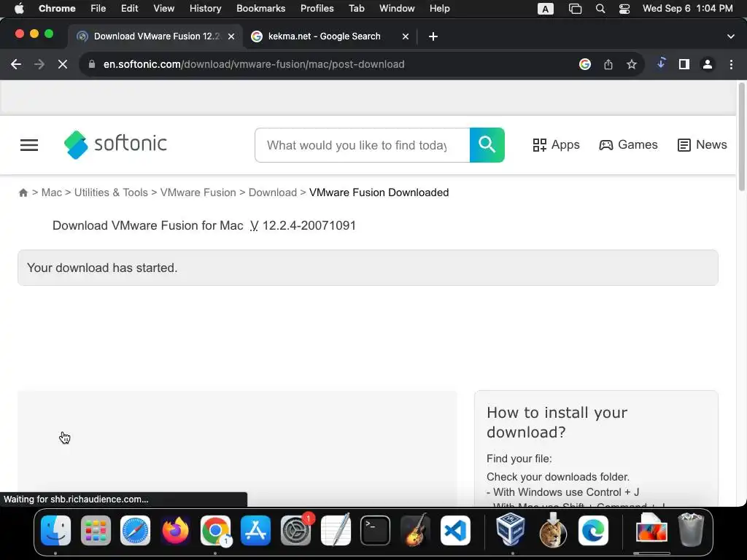
Task: Open the Tab menu
Action: click(356, 9)
